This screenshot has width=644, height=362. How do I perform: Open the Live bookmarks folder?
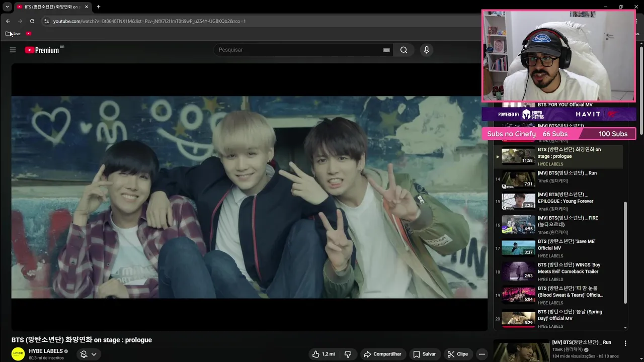pyautogui.click(x=13, y=34)
